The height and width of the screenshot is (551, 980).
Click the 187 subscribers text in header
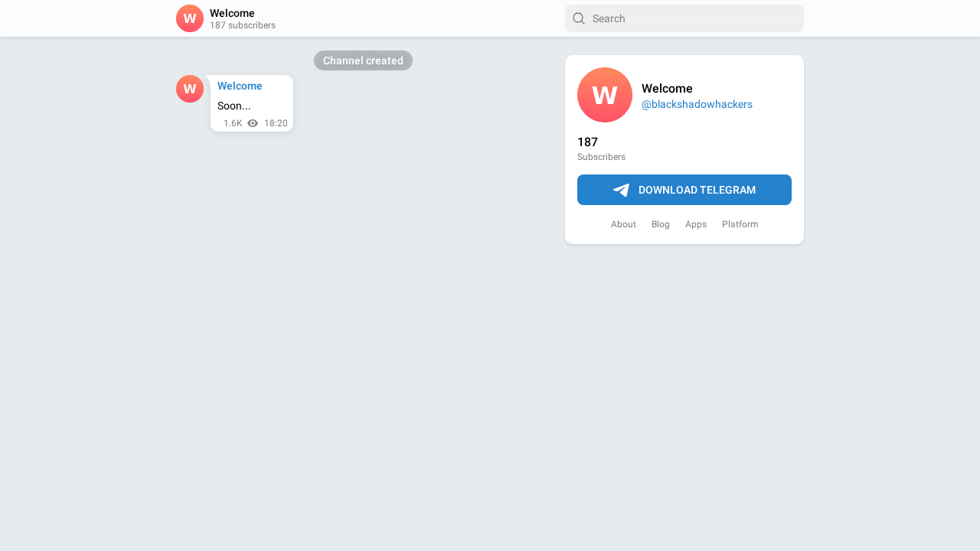point(243,25)
